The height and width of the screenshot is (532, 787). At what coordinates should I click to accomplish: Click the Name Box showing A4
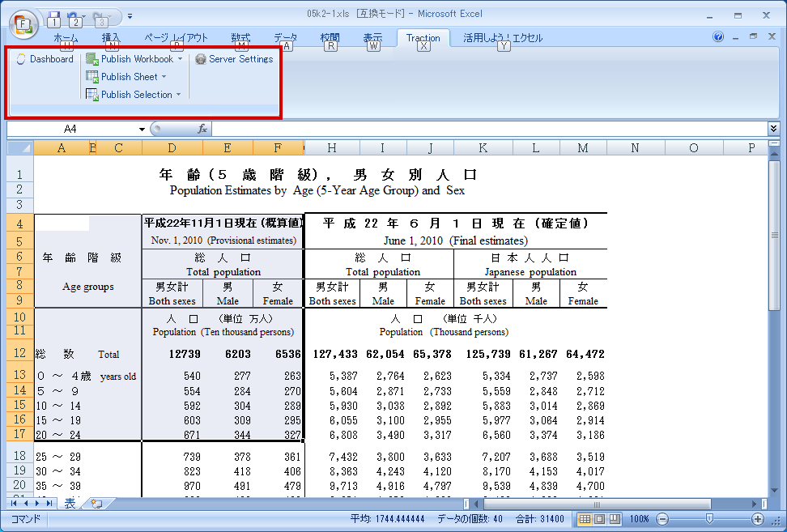[72, 129]
